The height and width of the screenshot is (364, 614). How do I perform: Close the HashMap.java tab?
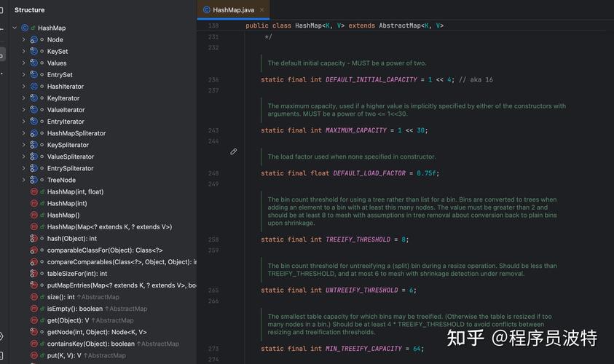tap(262, 9)
